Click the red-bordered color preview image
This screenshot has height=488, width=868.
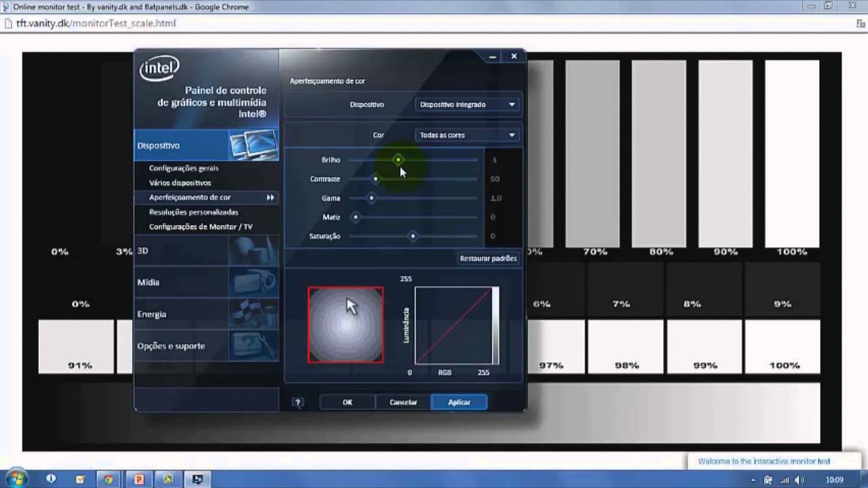(x=346, y=325)
